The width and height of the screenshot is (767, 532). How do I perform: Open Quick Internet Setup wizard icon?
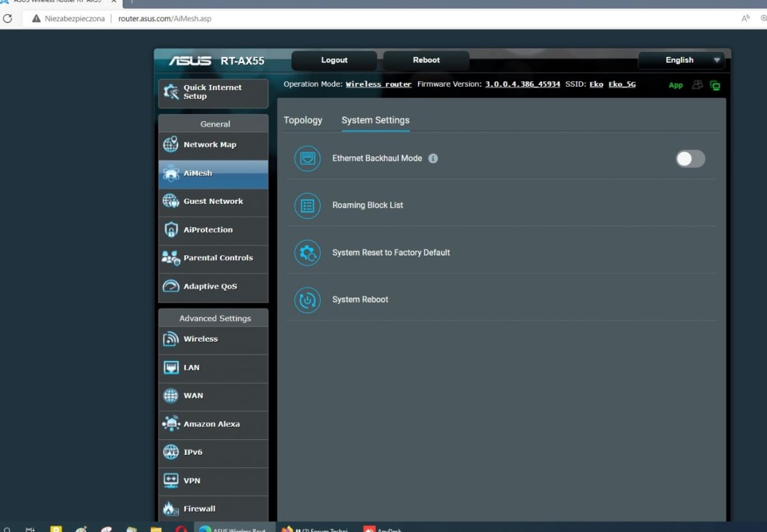171,92
